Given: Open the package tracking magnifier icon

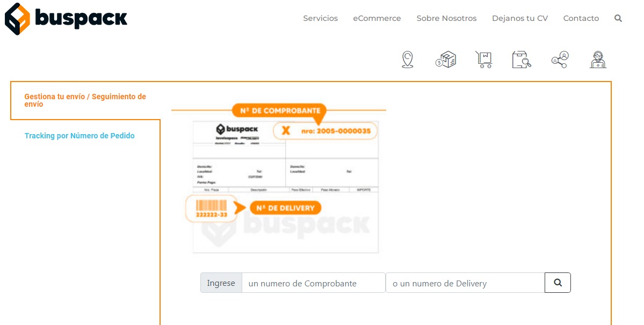Looking at the screenshot, I should click(x=522, y=60).
